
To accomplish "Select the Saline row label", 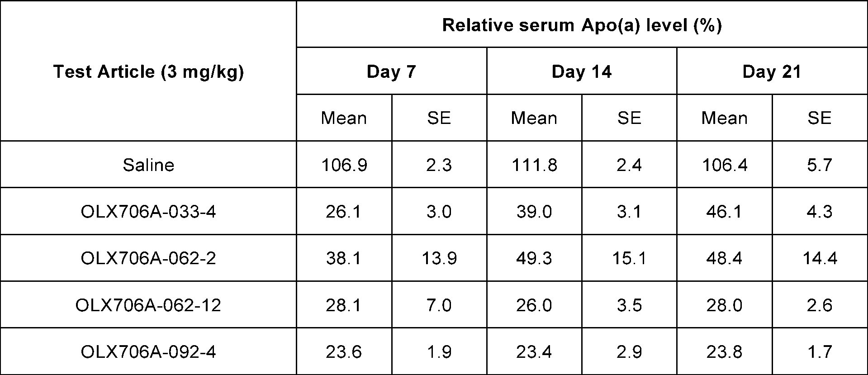I will tap(148, 165).
